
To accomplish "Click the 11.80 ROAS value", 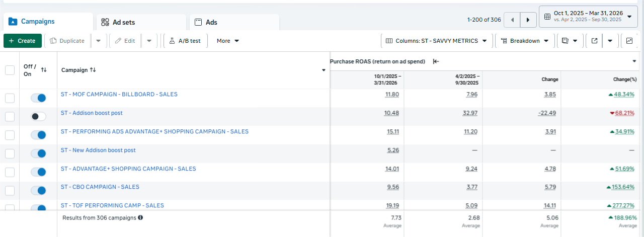I will tap(392, 95).
